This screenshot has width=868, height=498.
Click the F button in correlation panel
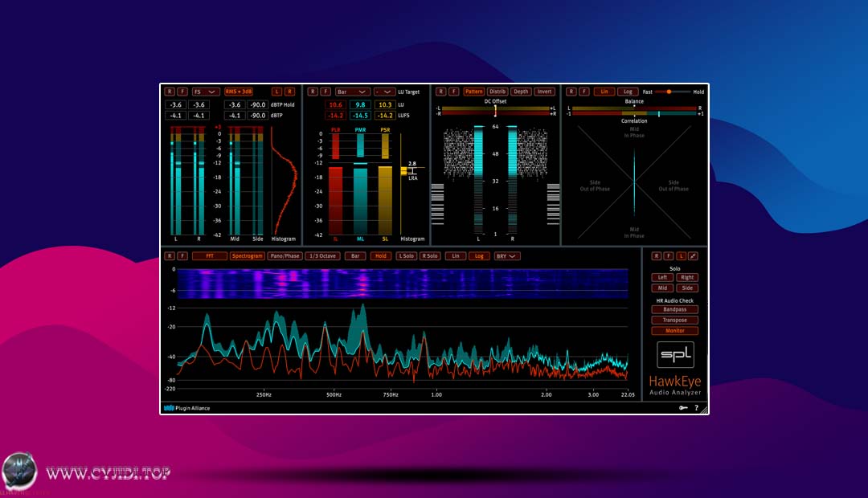(x=584, y=92)
